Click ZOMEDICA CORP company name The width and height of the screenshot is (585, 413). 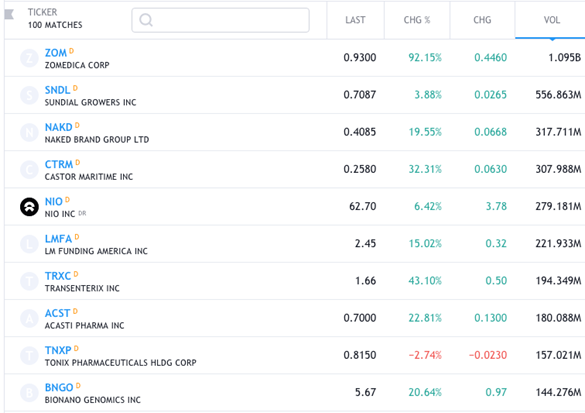(x=77, y=65)
